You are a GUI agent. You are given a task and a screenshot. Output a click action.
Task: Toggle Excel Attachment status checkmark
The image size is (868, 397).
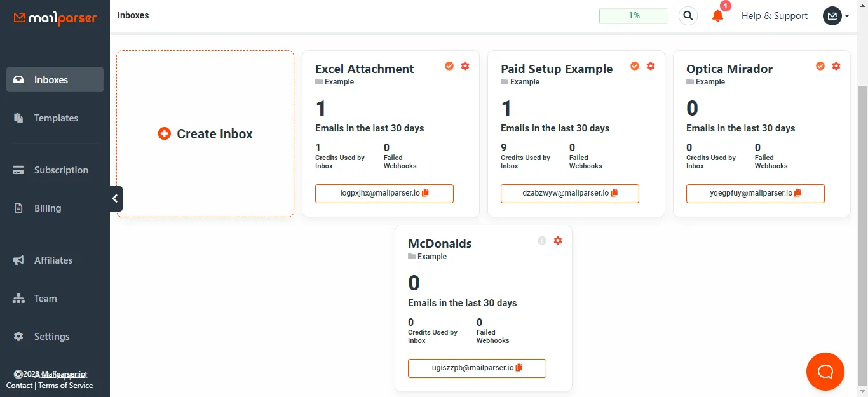coord(449,66)
